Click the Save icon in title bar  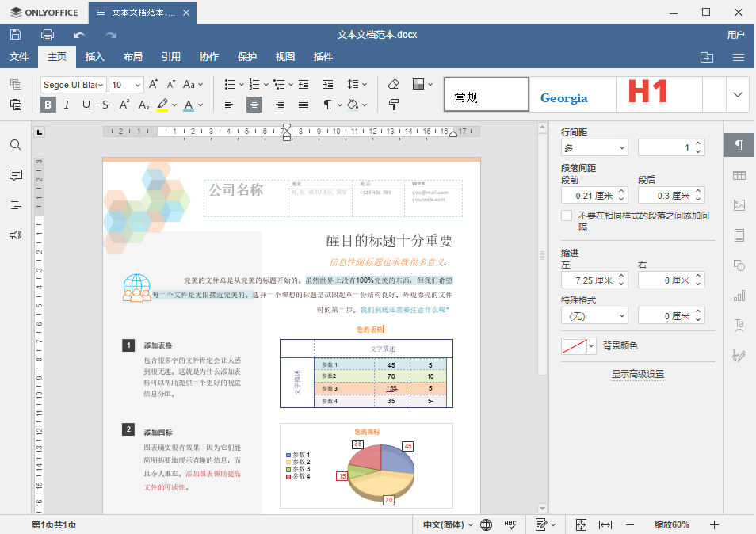(x=15, y=35)
